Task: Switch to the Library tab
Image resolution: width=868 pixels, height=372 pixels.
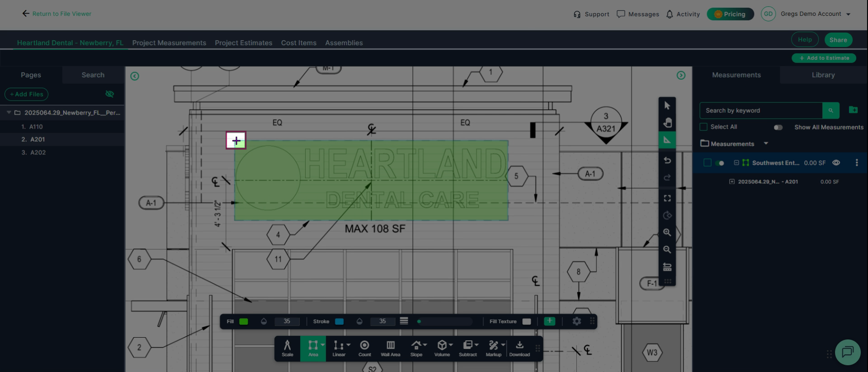Action: coord(823,75)
